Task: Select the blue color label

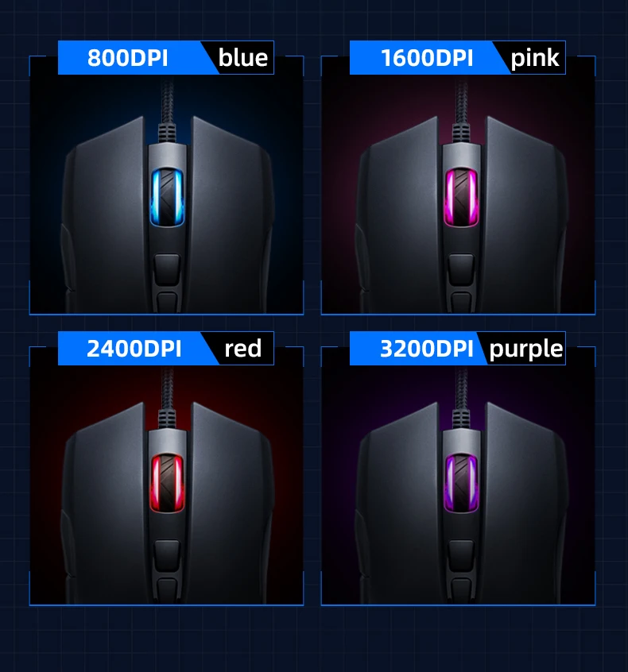Action: (x=243, y=58)
